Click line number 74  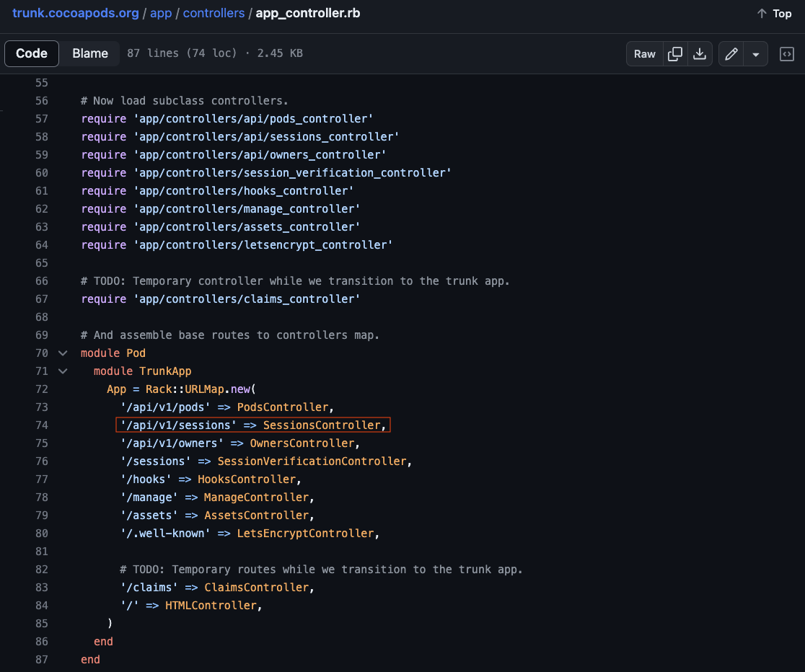42,425
